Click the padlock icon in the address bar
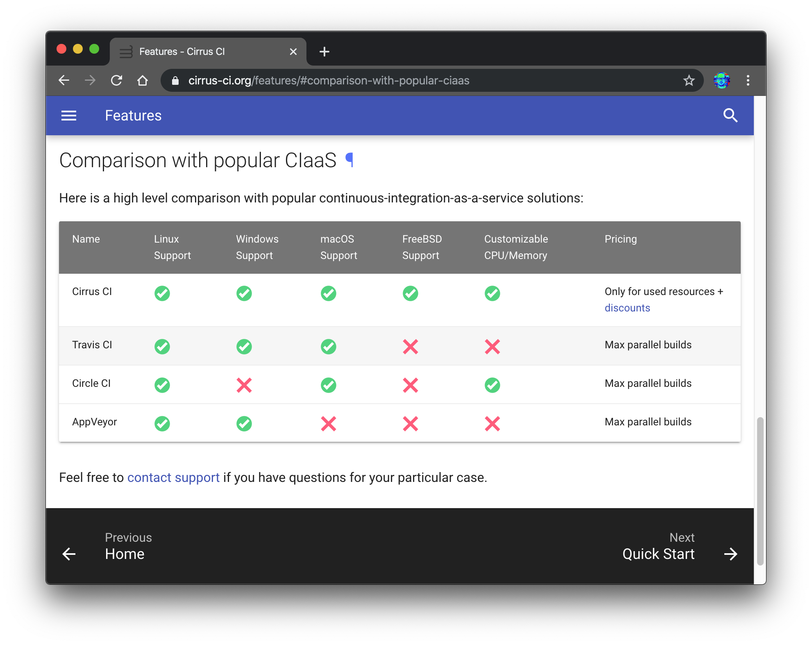812x645 pixels. (175, 80)
